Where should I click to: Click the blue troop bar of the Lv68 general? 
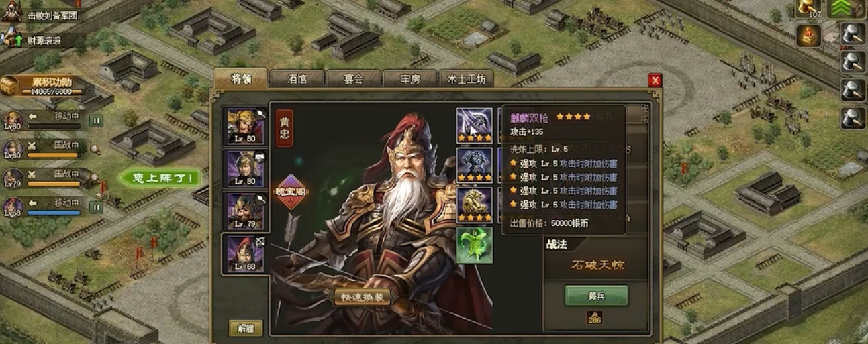point(54,213)
